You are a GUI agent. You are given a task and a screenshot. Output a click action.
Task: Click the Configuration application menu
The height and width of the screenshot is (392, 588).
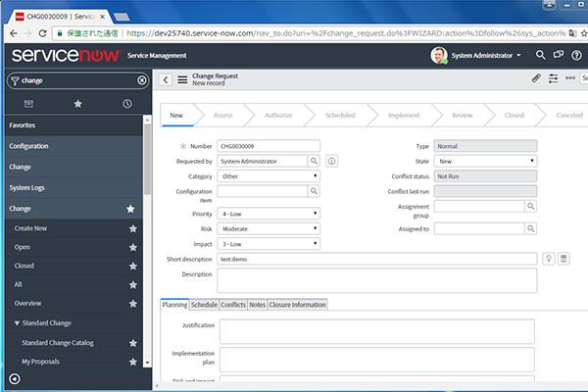(28, 146)
